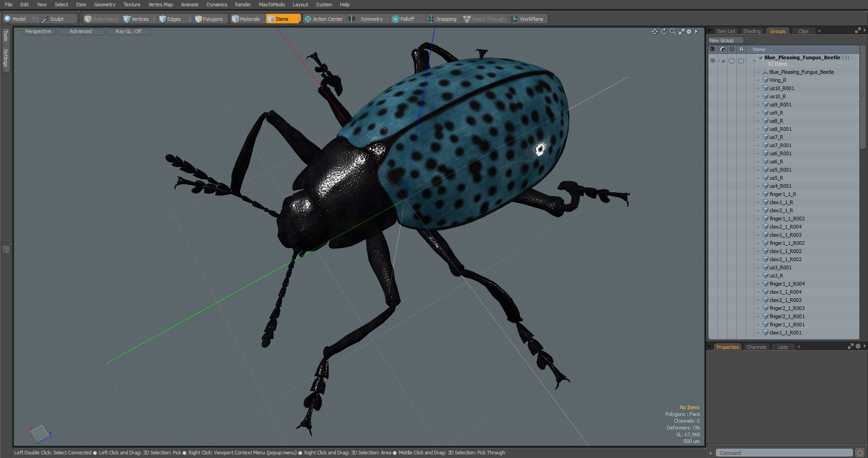Toggle Items selection mode
This screenshot has height=458, width=868.
point(283,19)
